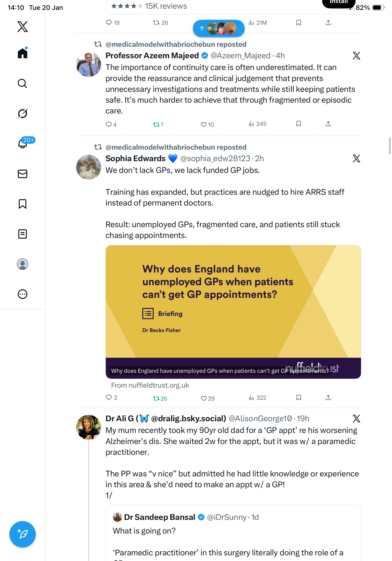Open Messages envelope in sidebar

pyautogui.click(x=23, y=174)
